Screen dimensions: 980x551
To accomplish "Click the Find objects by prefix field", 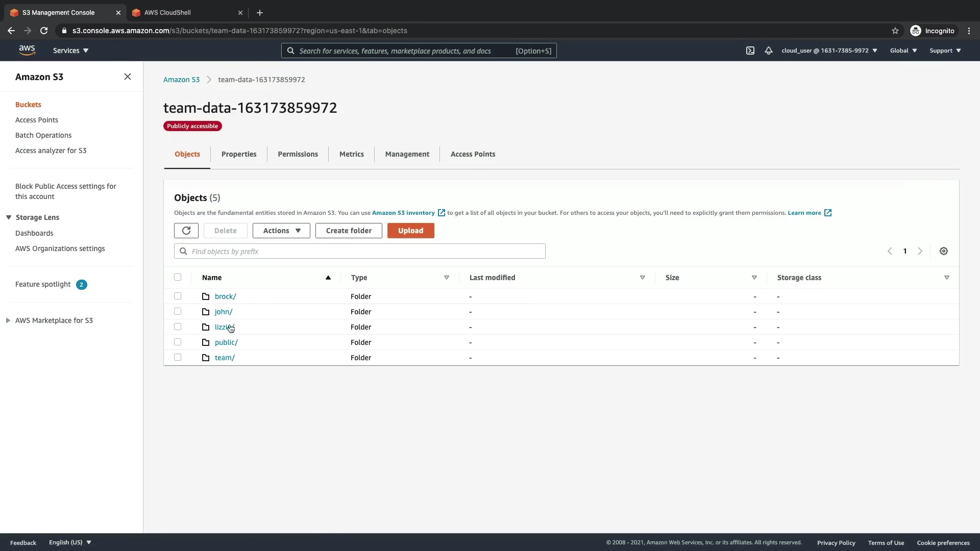I will (x=360, y=251).
